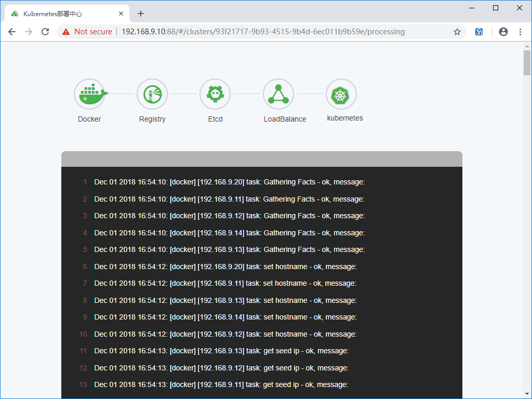Image resolution: width=532 pixels, height=399 pixels.
Task: Click the Docker whale stage icon
Action: click(x=89, y=94)
